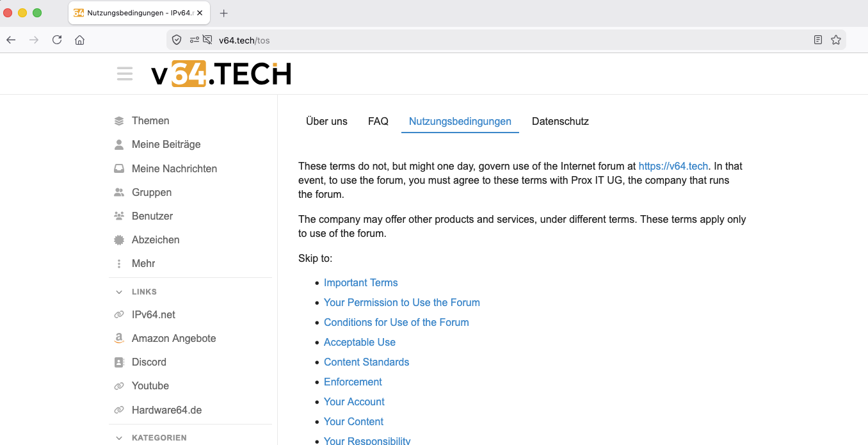Jump to the Content Standards section

pyautogui.click(x=366, y=362)
